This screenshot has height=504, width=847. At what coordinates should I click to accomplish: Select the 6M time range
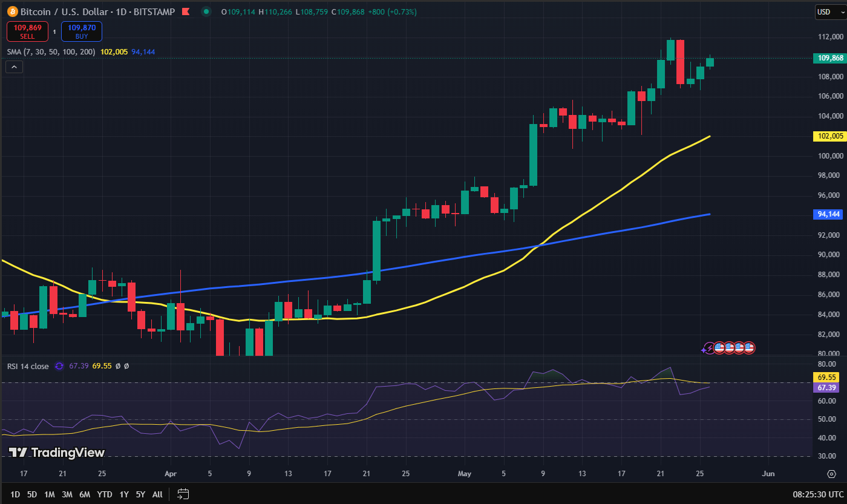85,494
